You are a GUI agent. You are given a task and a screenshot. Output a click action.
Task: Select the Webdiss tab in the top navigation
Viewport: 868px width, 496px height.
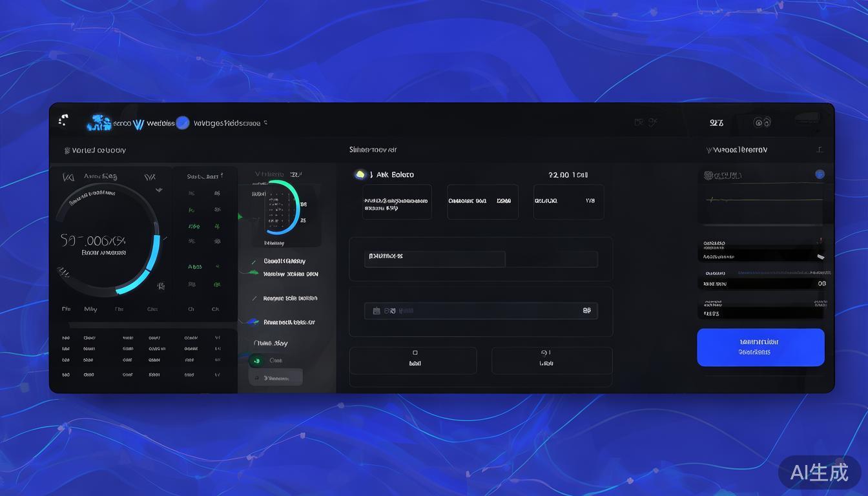160,123
